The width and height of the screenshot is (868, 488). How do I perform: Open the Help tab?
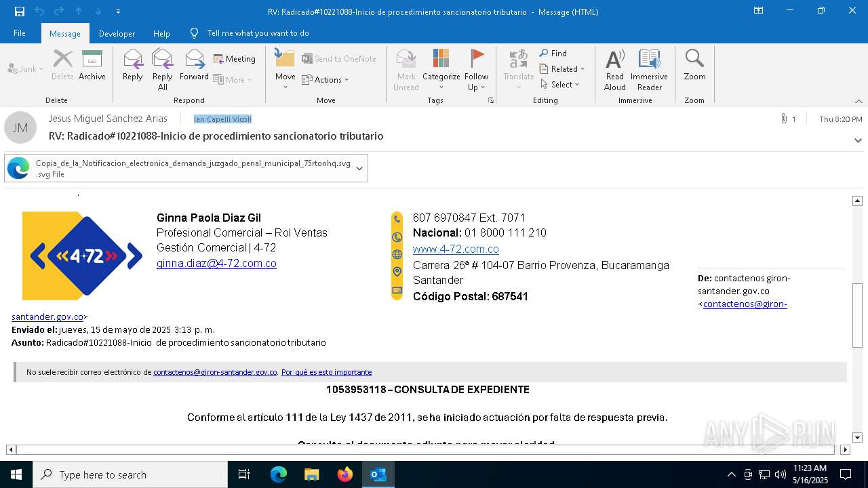click(x=161, y=33)
